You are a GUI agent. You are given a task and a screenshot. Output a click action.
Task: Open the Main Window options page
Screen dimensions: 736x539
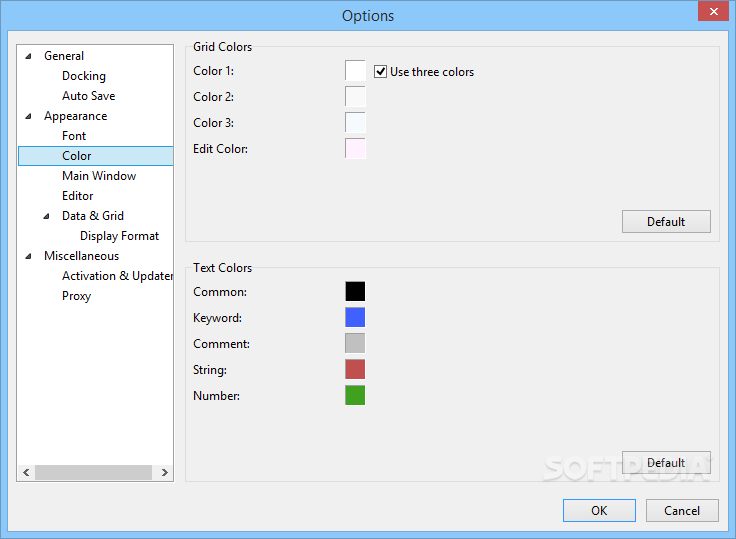click(99, 176)
